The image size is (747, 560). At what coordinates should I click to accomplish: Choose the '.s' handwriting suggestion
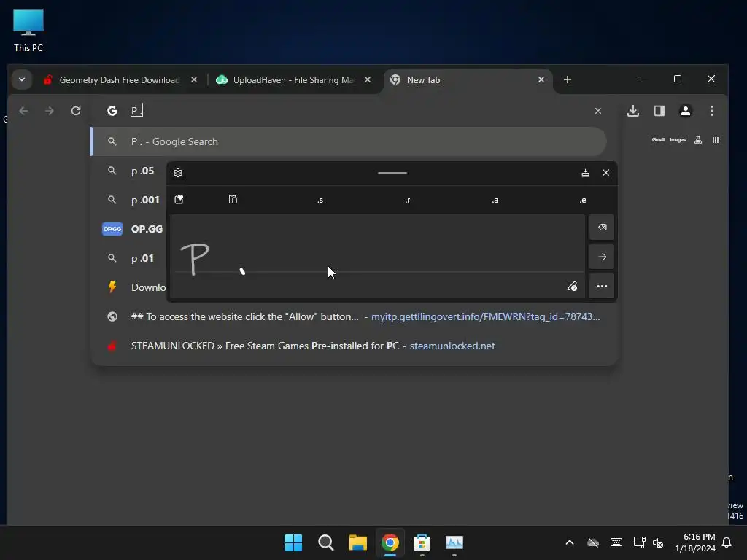(x=320, y=200)
